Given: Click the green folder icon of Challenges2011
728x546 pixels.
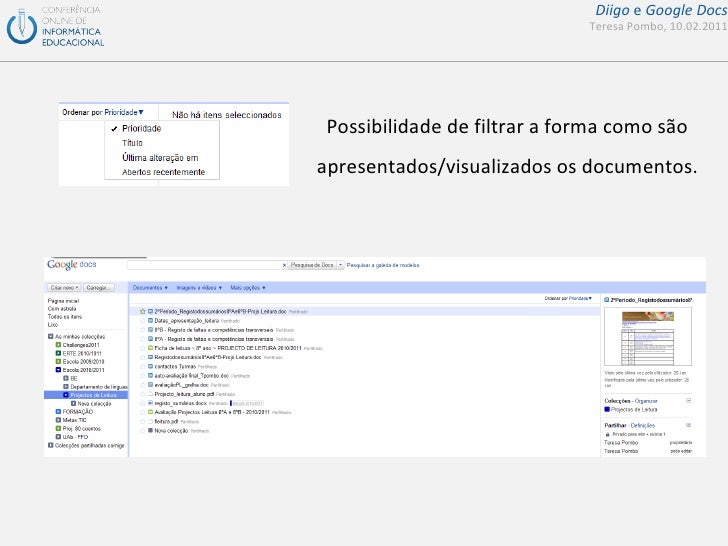Looking at the screenshot, I should (58, 345).
